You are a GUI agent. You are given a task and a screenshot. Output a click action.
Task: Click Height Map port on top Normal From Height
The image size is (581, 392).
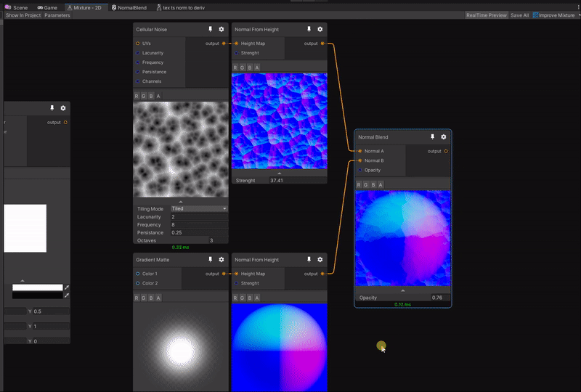237,44
